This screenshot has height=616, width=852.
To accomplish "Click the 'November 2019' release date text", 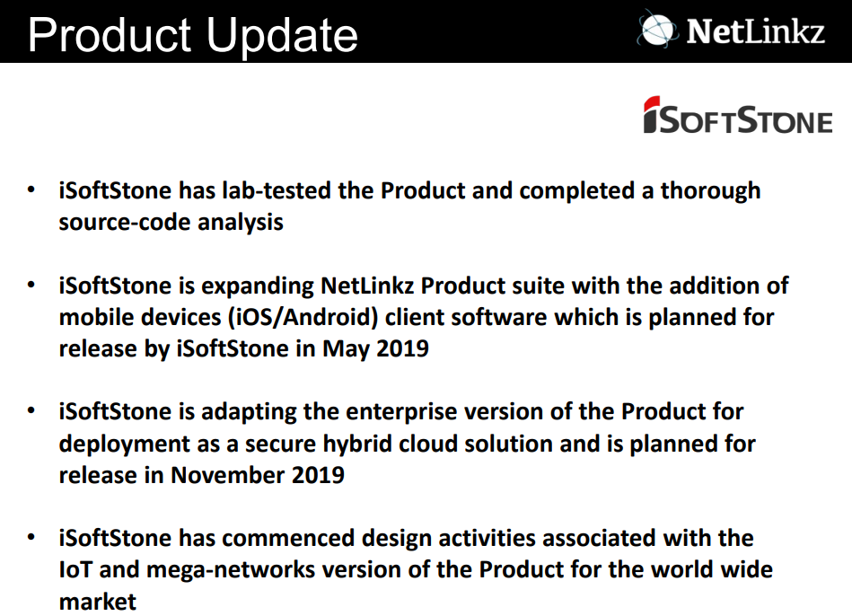I will 258,475.
